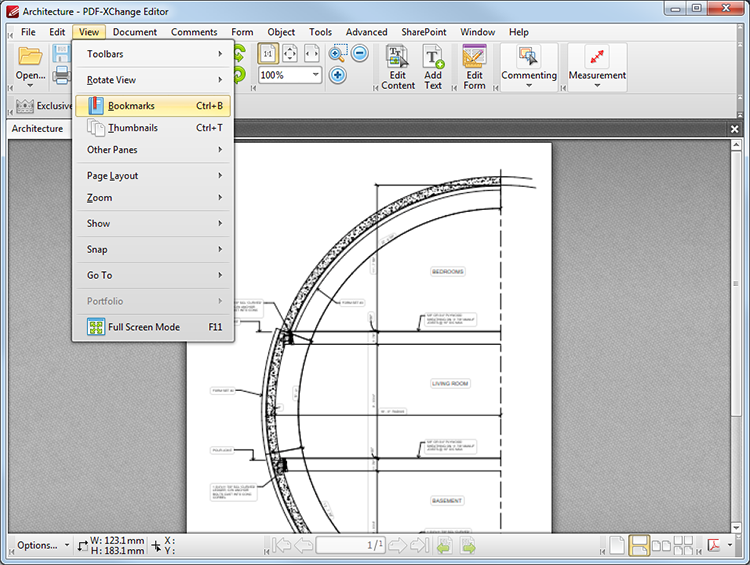Open the Tools menu
The image size is (750, 565).
coord(320,32)
